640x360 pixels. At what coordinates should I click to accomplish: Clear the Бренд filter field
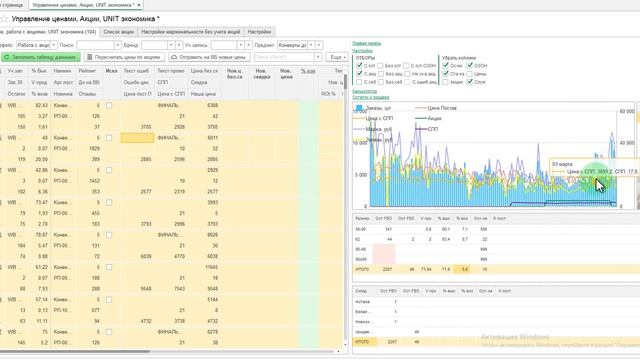[179, 45]
